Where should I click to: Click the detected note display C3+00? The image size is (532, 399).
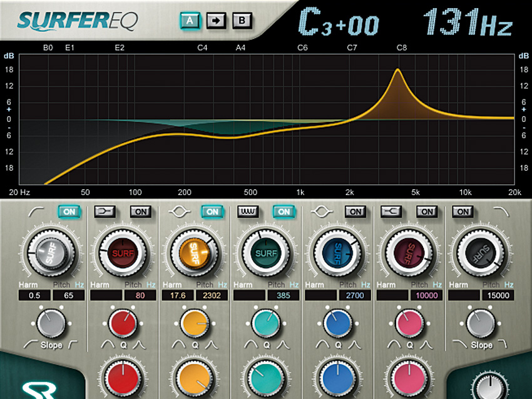339,22
